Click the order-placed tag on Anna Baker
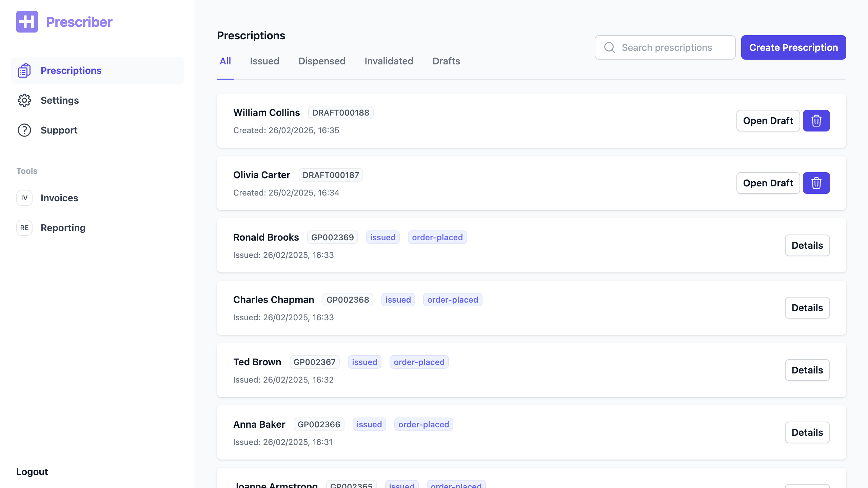 (423, 424)
